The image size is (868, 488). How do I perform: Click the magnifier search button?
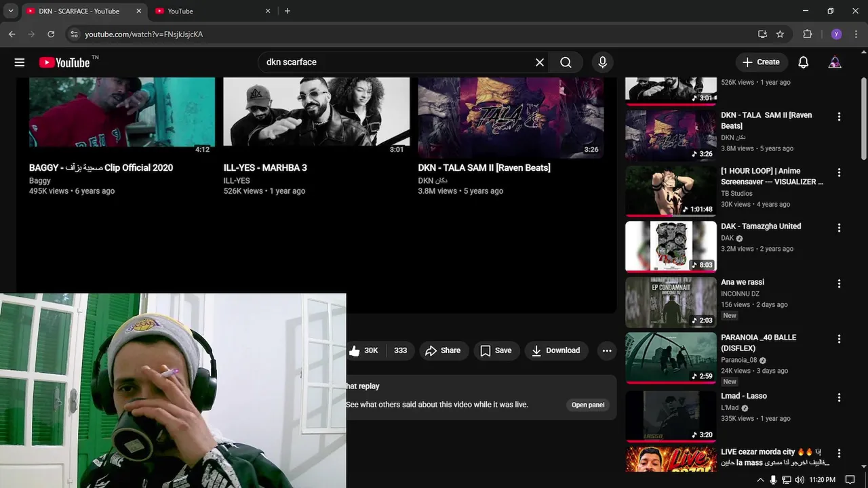tap(566, 62)
